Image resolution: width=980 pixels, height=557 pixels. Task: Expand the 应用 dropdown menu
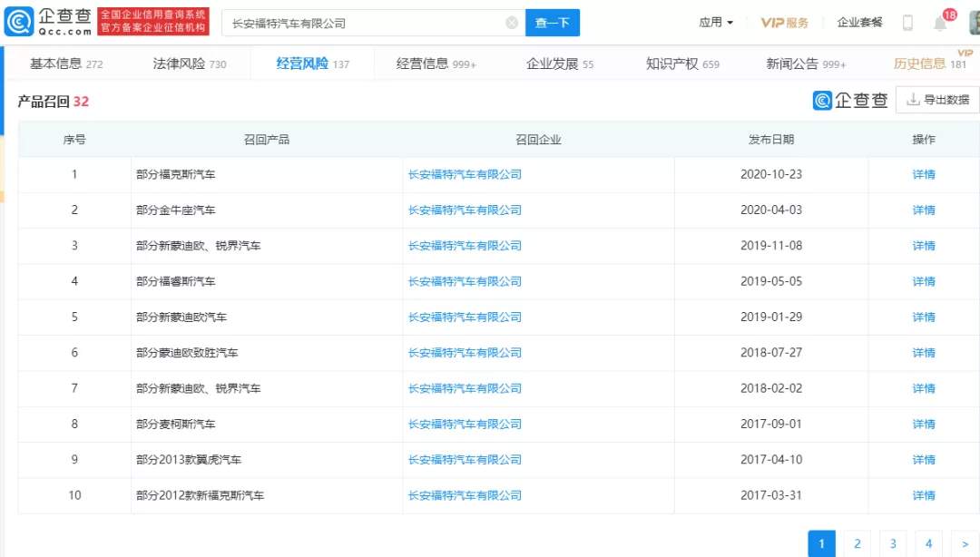click(x=716, y=23)
